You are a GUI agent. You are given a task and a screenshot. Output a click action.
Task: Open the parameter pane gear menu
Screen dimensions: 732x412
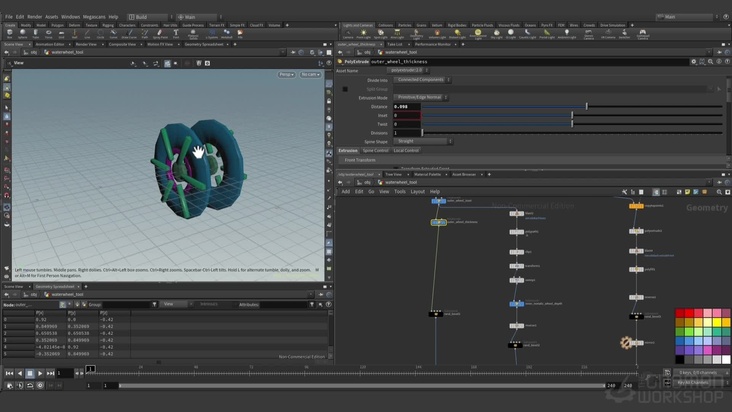[694, 62]
